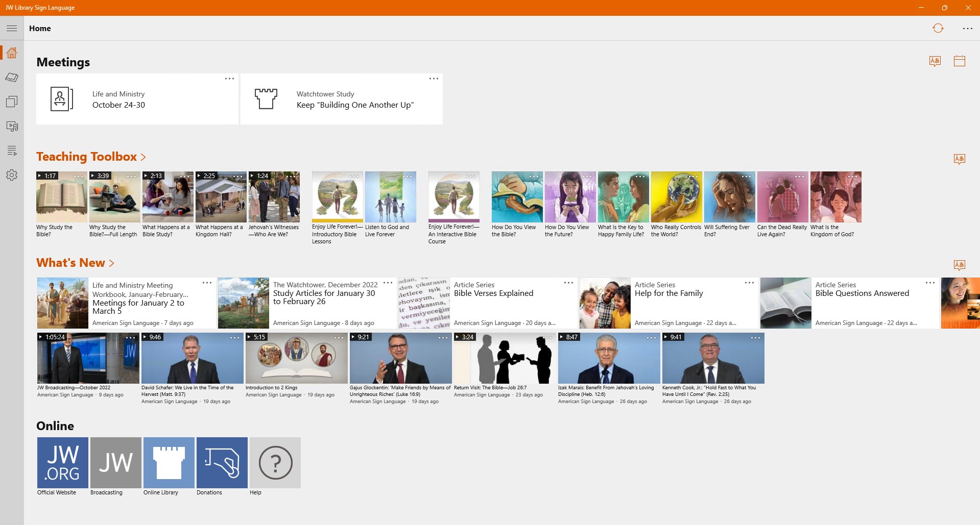Play David Schafer Harvest talk video
980x525 pixels.
pos(193,358)
